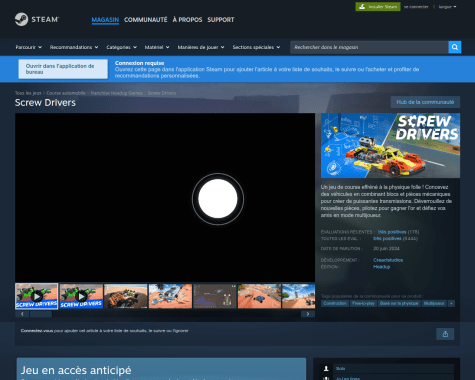Click the left arrow of thumbnail strip
The height and width of the screenshot is (380, 475).
(22, 314)
